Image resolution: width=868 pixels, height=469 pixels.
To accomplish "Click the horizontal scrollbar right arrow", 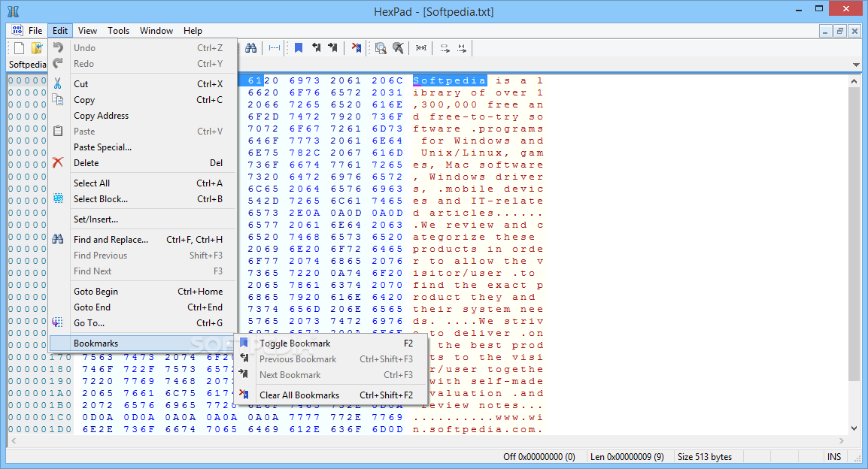I will (x=842, y=440).
